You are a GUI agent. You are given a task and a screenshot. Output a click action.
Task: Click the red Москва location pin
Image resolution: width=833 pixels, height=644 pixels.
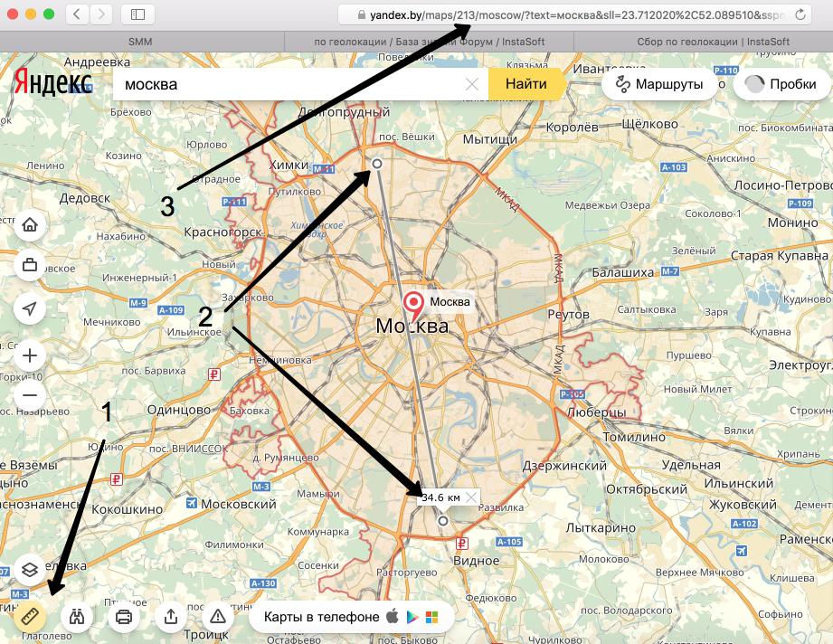412,305
